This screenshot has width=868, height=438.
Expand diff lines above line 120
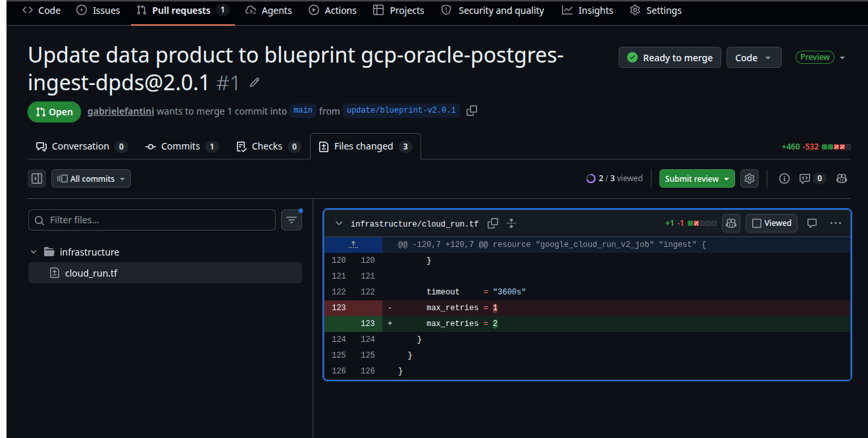(353, 244)
